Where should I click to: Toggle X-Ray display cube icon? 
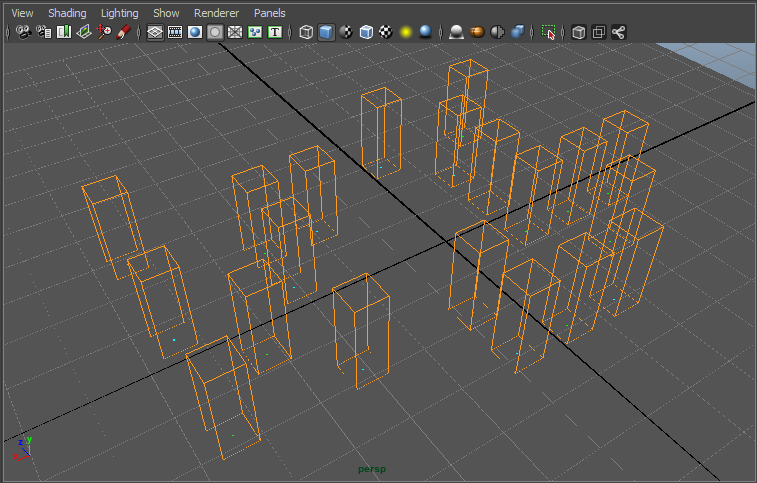tap(579, 32)
